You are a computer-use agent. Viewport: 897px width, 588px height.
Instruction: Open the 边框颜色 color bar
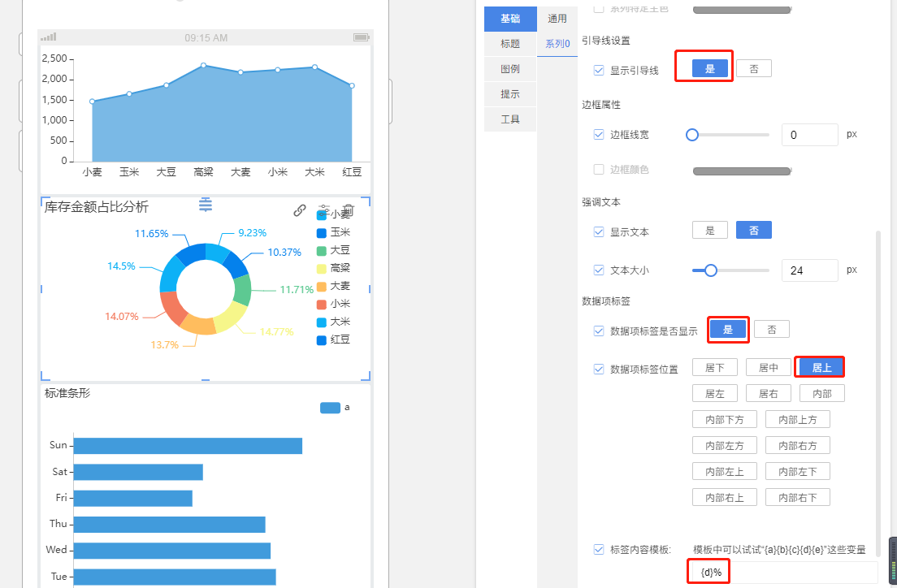coord(742,171)
